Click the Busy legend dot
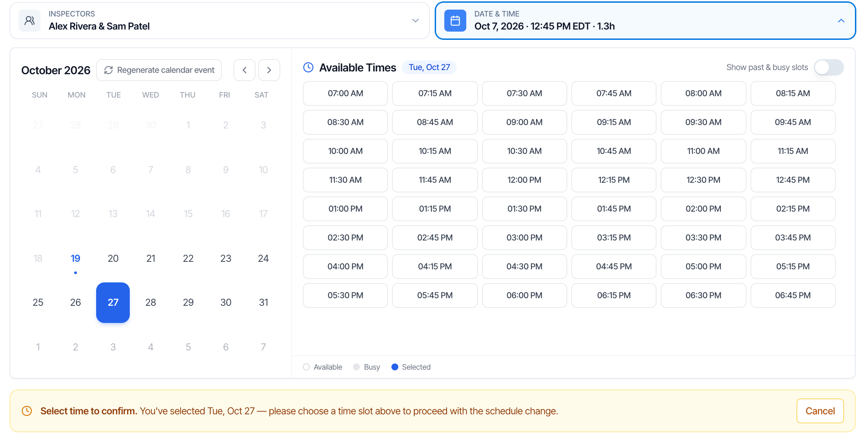 pos(356,367)
